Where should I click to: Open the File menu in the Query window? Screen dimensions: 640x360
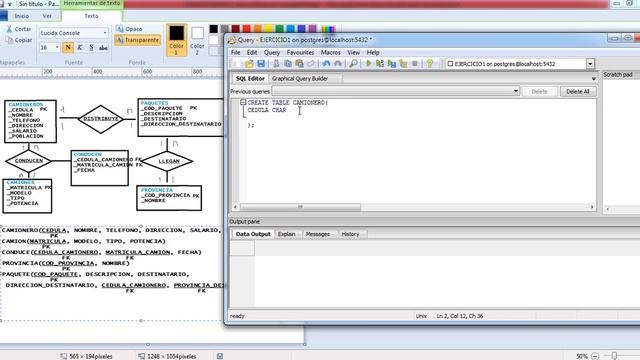[236, 53]
